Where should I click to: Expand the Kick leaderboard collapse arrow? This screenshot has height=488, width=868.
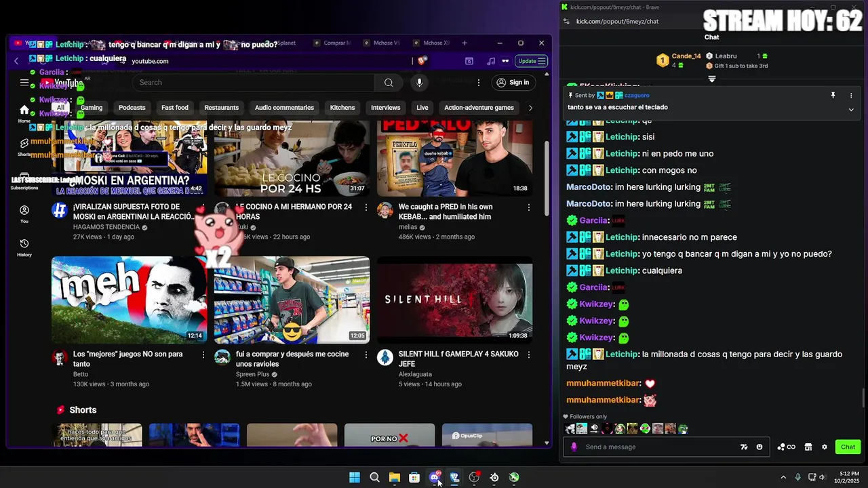[712, 79]
